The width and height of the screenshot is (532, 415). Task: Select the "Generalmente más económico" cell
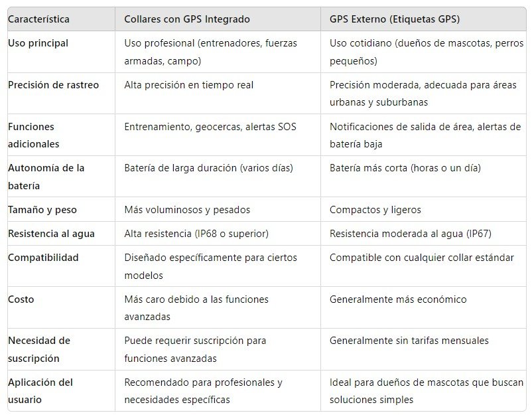tap(398, 299)
